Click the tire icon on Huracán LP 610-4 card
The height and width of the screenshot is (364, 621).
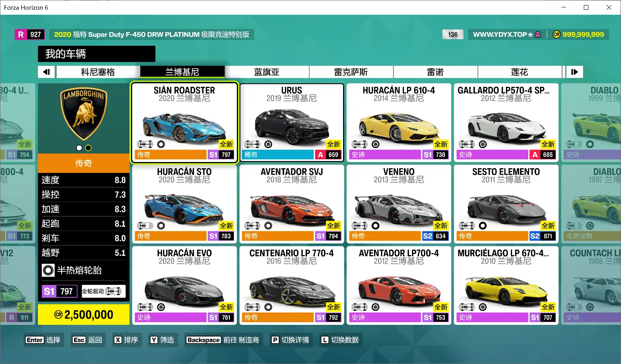[x=376, y=144]
